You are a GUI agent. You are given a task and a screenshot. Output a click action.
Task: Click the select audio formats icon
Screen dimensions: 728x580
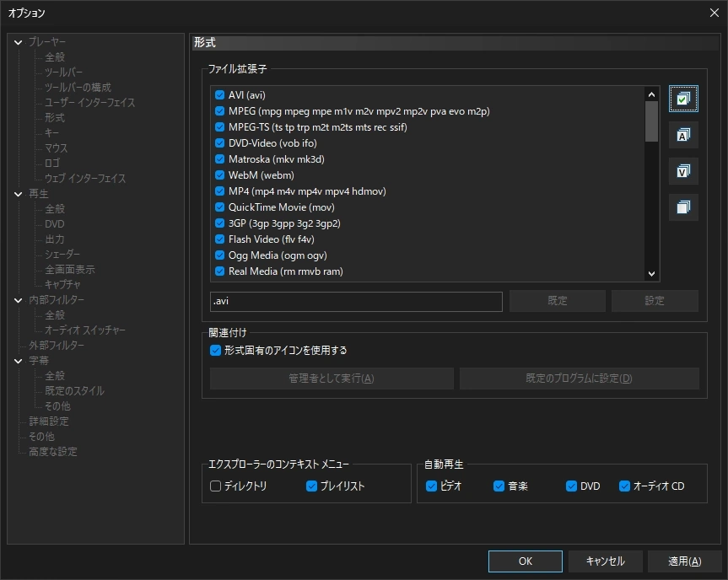[683, 135]
